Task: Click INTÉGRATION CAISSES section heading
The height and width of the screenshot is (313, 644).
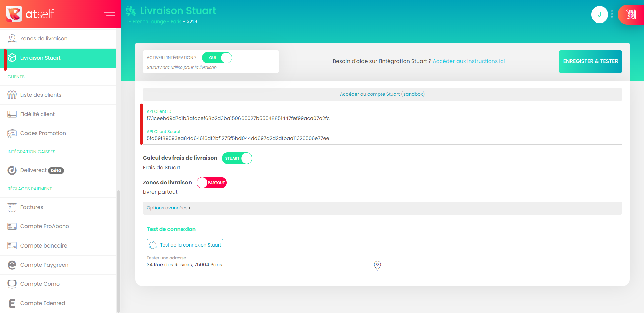Action: tap(32, 152)
